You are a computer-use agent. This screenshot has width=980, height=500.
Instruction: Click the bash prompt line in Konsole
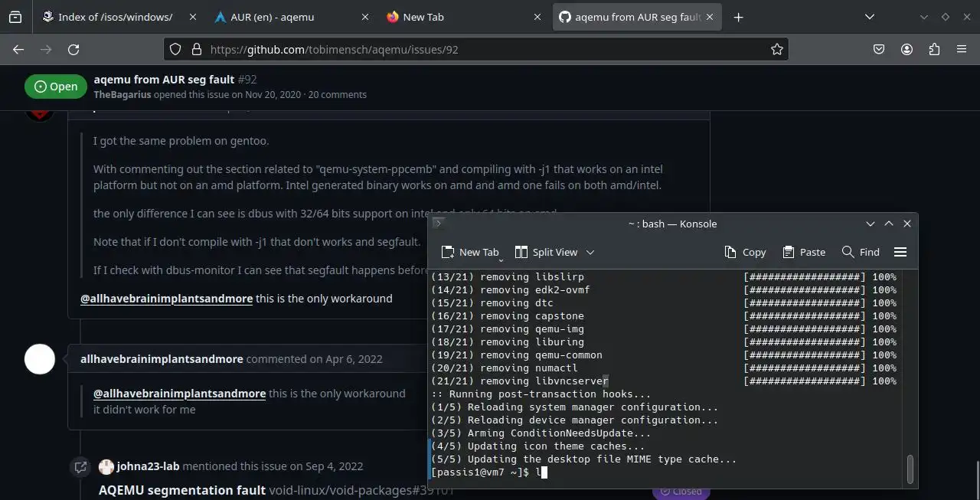pyautogui.click(x=488, y=472)
